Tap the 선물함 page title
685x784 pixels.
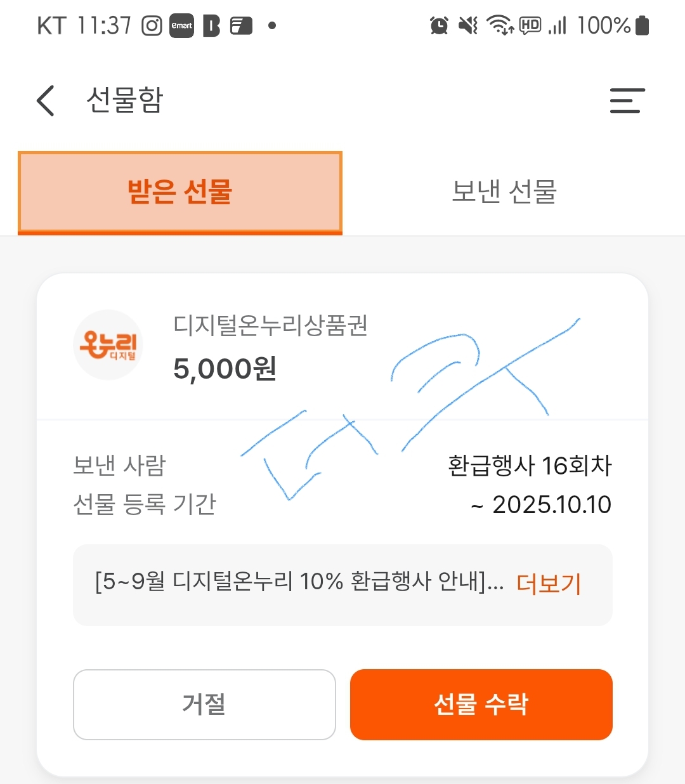[x=125, y=100]
